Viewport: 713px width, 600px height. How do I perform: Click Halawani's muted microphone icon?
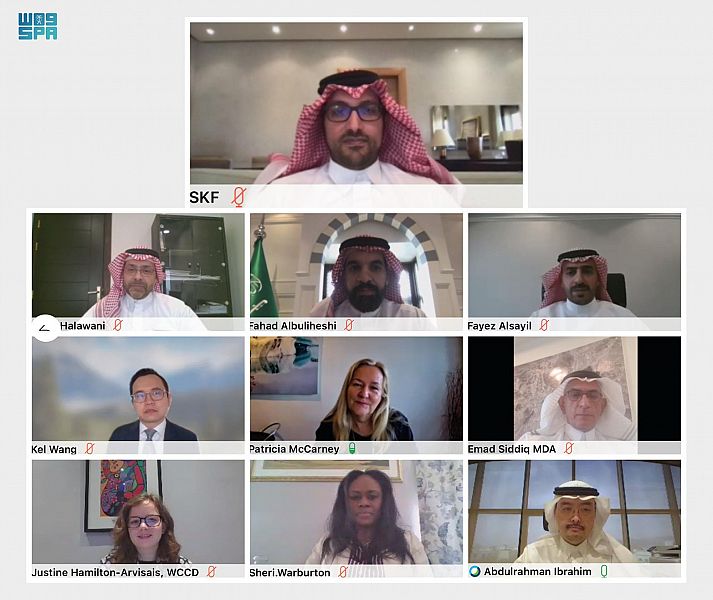coord(118,325)
